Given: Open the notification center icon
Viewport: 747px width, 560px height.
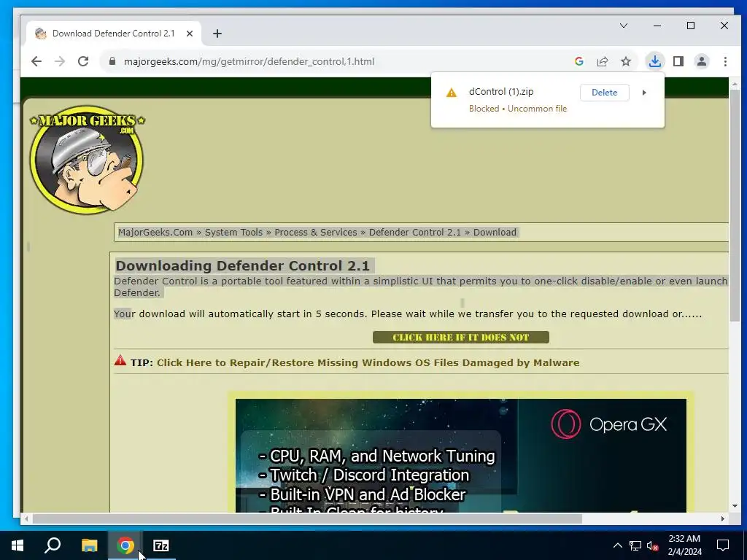Looking at the screenshot, I should point(723,545).
